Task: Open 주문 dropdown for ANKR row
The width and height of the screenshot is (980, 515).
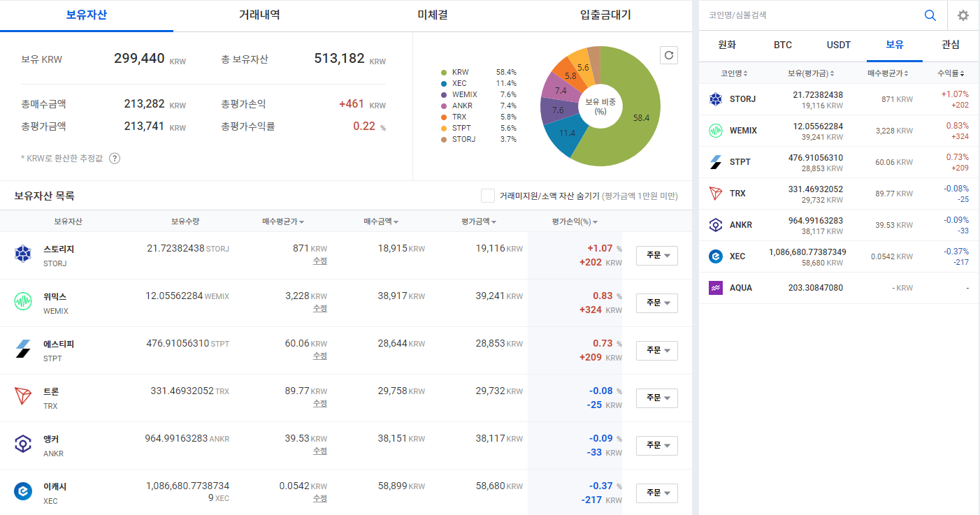Action: point(657,446)
